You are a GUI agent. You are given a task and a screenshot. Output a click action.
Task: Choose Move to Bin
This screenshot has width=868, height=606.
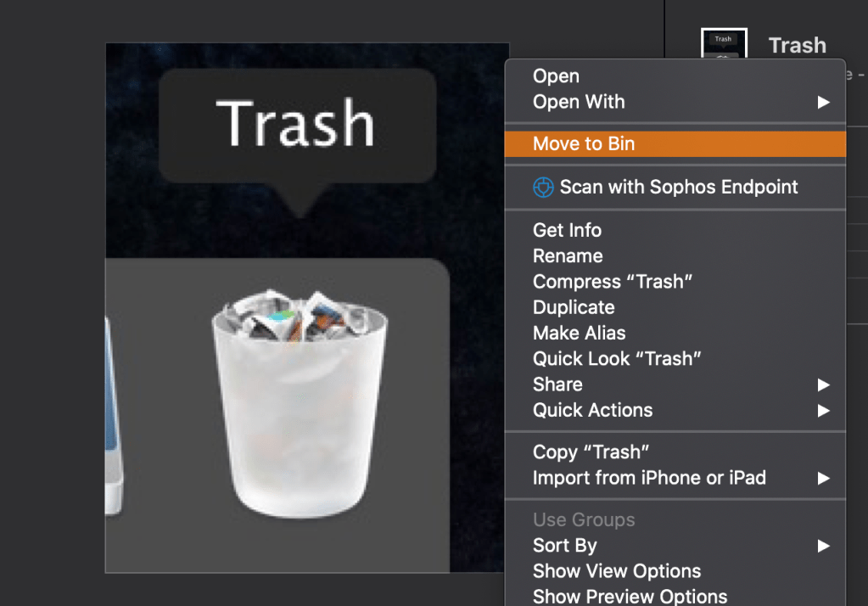point(675,144)
